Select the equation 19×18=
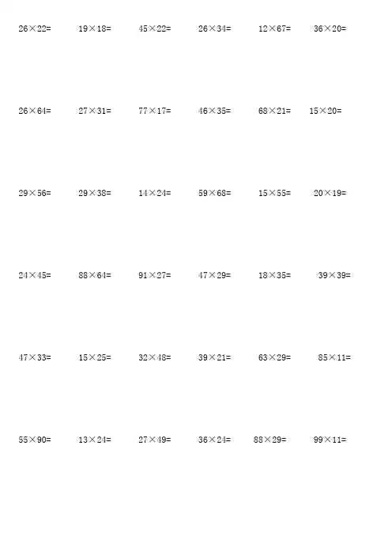Image resolution: width=392 pixels, height=555 pixels. pos(95,28)
